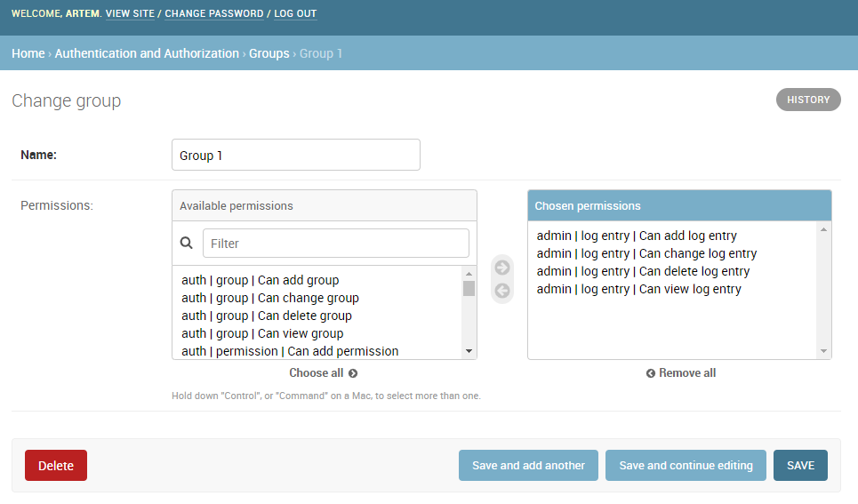Click the red Delete button

(56, 466)
